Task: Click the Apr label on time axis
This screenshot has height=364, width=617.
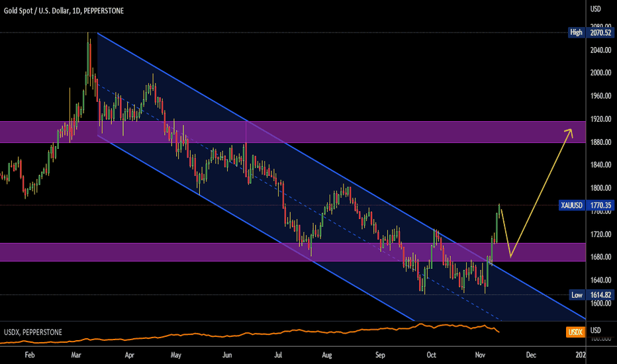Action: tap(130, 355)
